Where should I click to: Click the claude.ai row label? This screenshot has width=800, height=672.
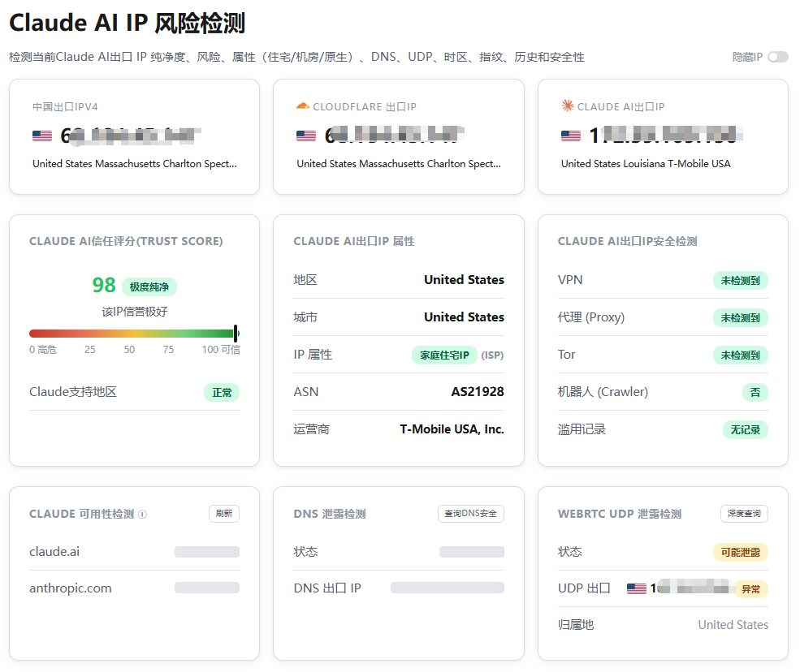click(54, 552)
